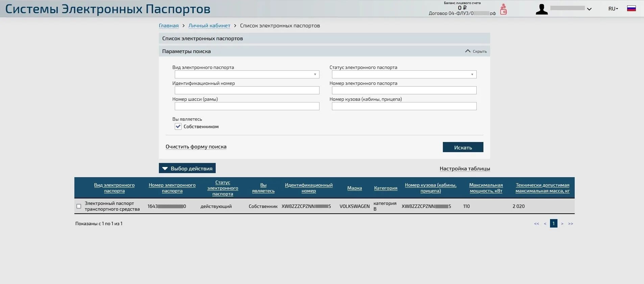
Task: Sort by Номер электронного паспорта column header
Action: 172,188
